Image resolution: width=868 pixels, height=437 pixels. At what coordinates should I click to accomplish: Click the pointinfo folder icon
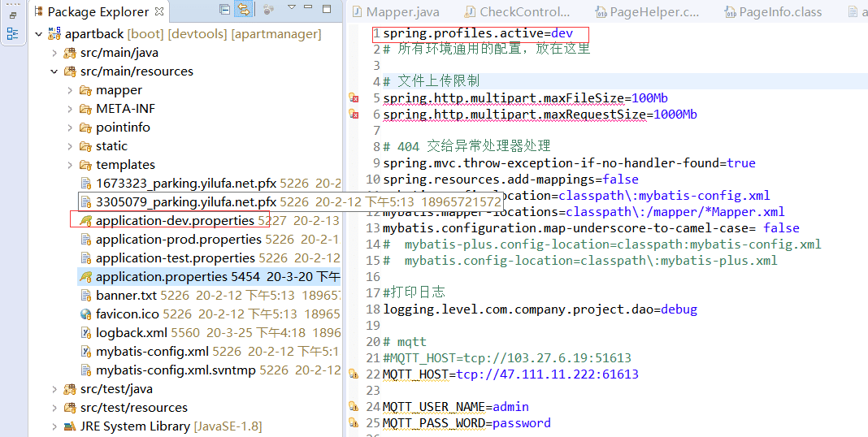click(85, 128)
